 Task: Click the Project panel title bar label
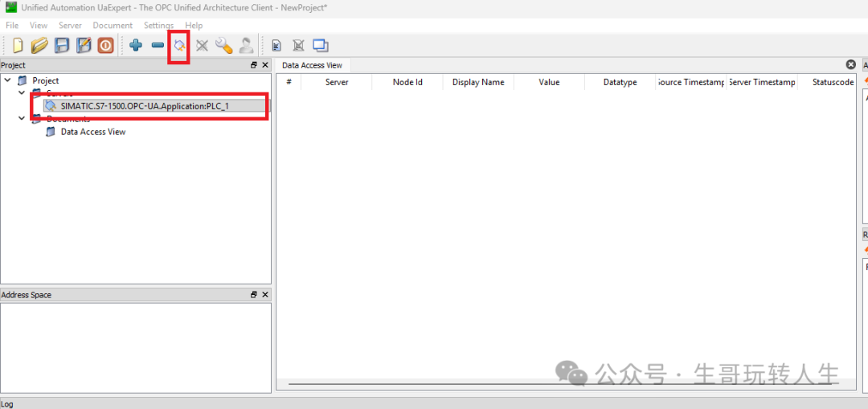click(13, 65)
